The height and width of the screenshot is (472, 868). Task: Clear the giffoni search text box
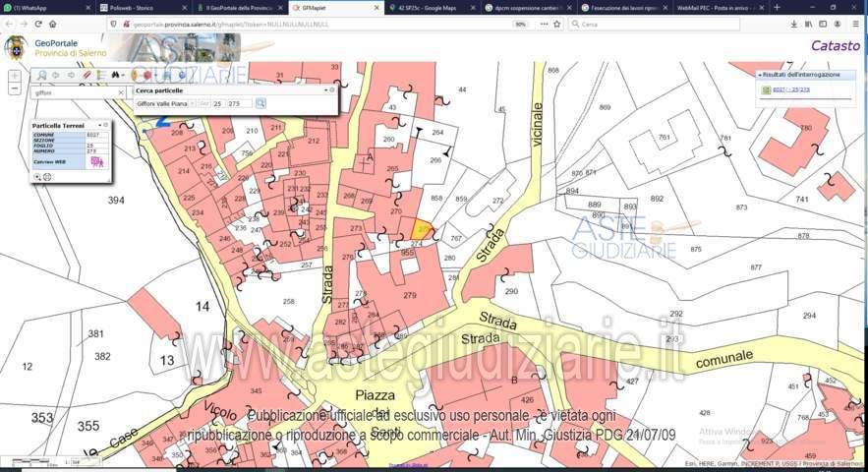click(x=121, y=92)
